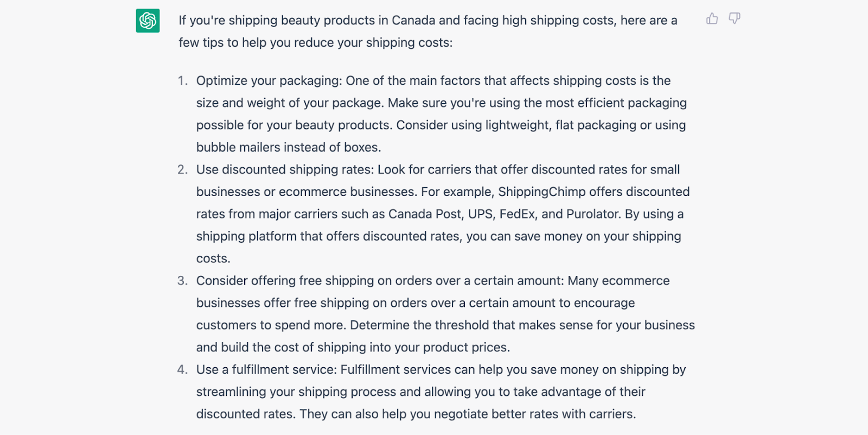Click the 'Use discounted shipping rates' heading text
The image size is (868, 435).
coord(285,170)
